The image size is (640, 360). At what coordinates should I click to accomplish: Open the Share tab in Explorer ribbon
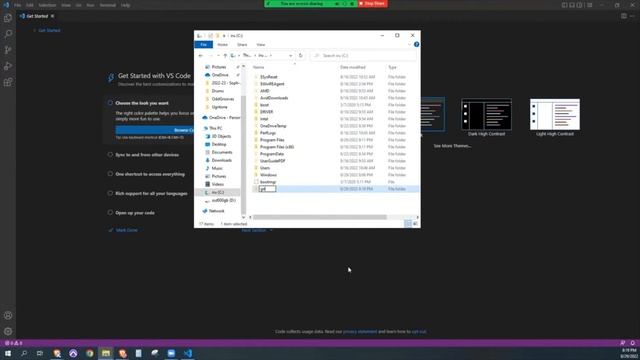point(242,44)
